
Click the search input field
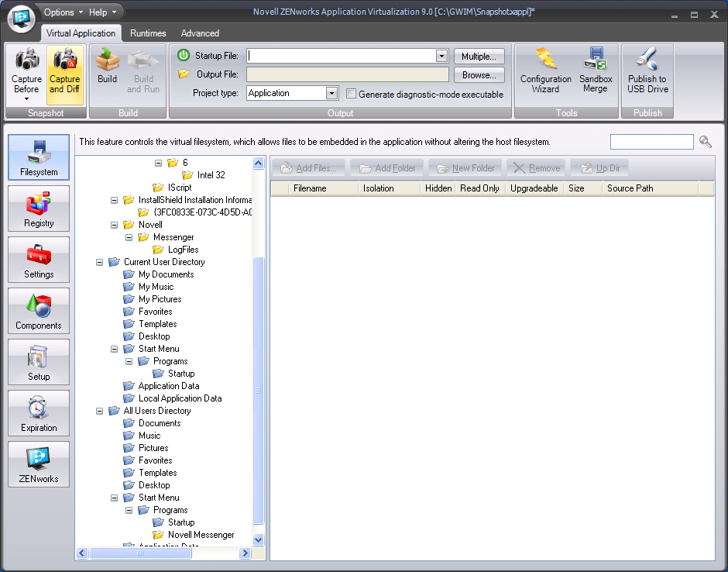[x=651, y=142]
